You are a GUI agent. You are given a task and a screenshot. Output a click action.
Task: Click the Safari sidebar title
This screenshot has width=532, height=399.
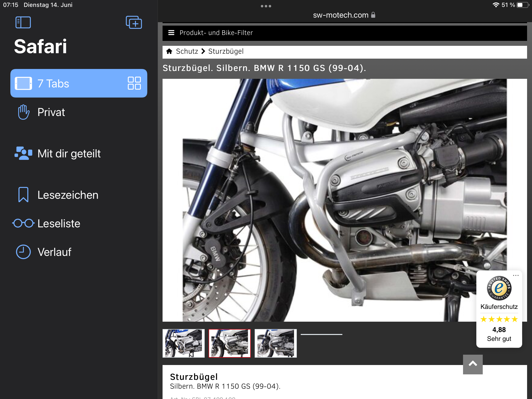[41, 47]
